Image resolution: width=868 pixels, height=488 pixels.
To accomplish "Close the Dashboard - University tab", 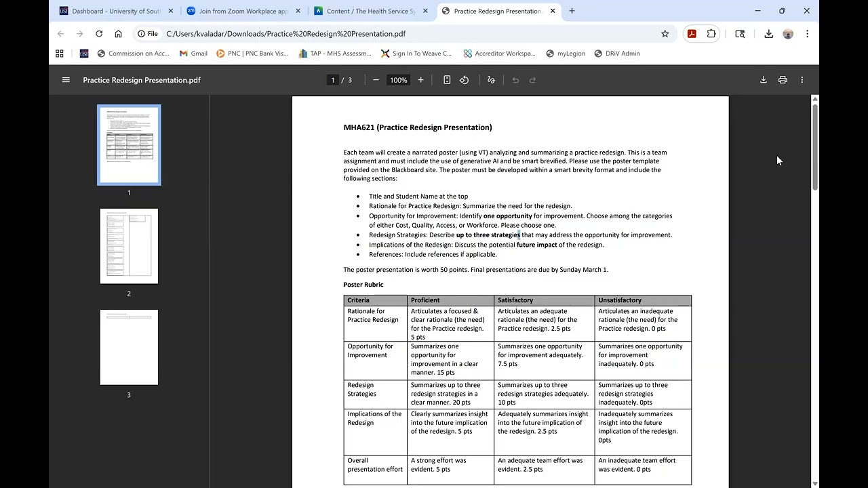I will pyautogui.click(x=171, y=11).
